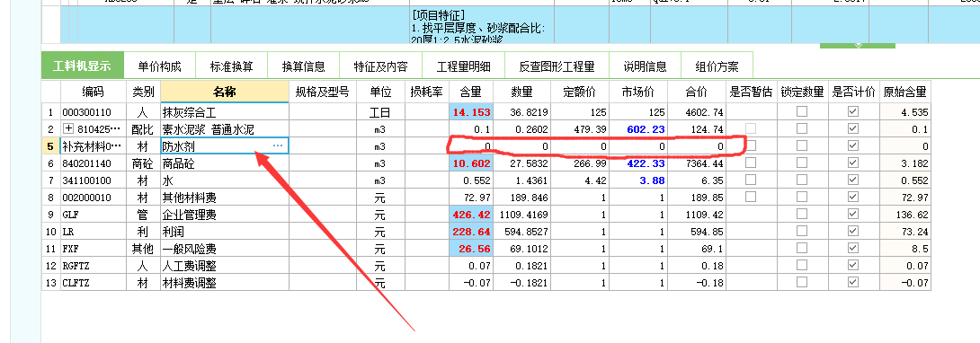
Task: Click the 数量 value 36.8219
Action: click(x=529, y=112)
